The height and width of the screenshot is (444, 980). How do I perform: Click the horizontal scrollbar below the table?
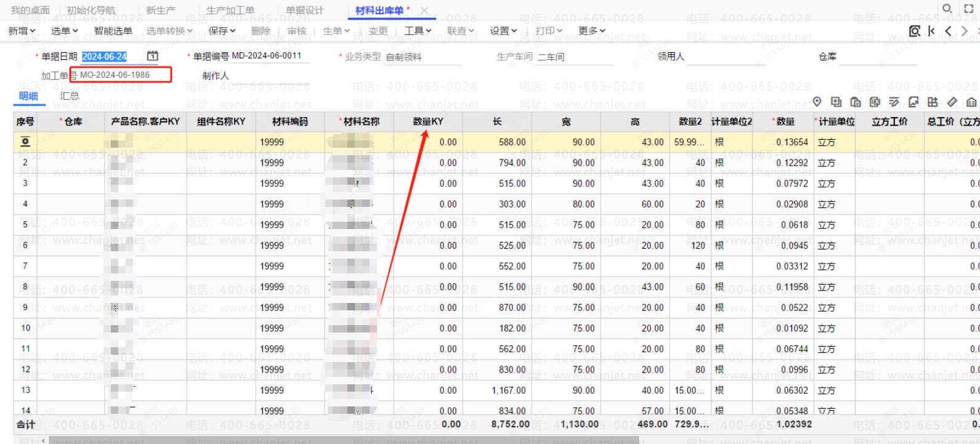(344, 440)
